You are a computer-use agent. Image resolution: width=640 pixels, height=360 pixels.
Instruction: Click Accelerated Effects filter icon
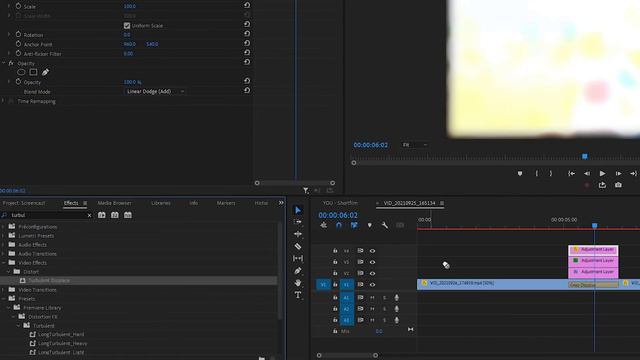point(102,215)
